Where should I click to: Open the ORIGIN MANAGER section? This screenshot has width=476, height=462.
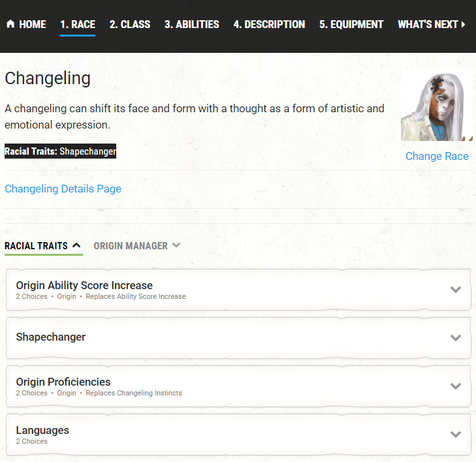pyautogui.click(x=131, y=246)
